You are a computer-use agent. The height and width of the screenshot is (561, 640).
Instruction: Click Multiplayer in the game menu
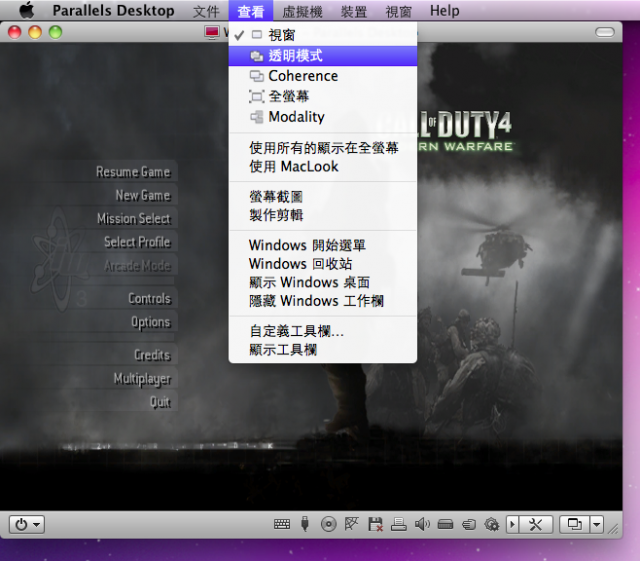point(142,378)
